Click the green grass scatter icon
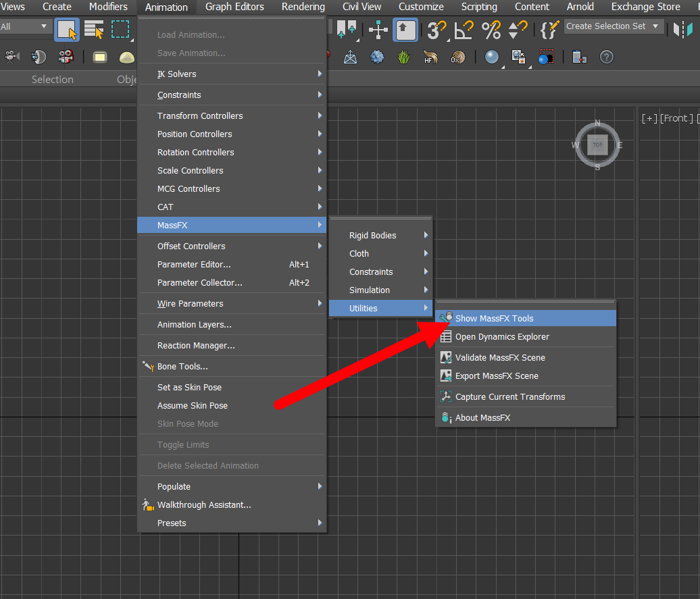Viewport: 700px width, 599px height. pos(404,57)
